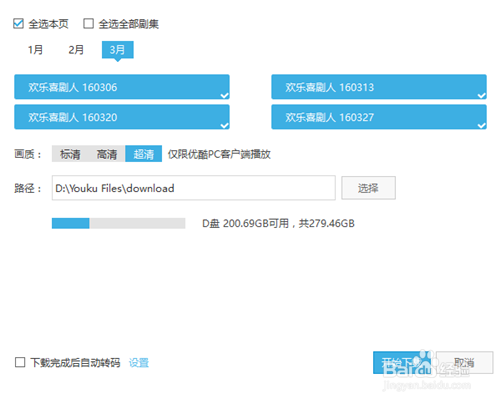Switch to the 2月 tab
Screen dimensions: 500x403
(76, 50)
